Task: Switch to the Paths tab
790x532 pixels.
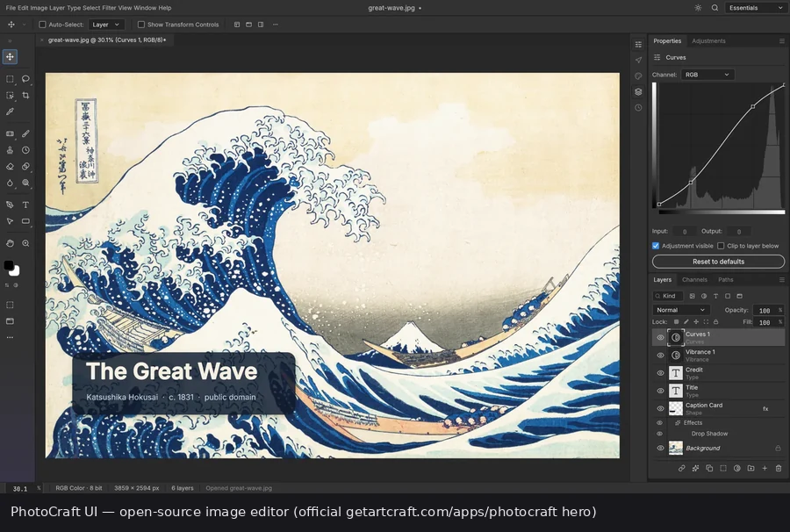Action: pos(726,279)
